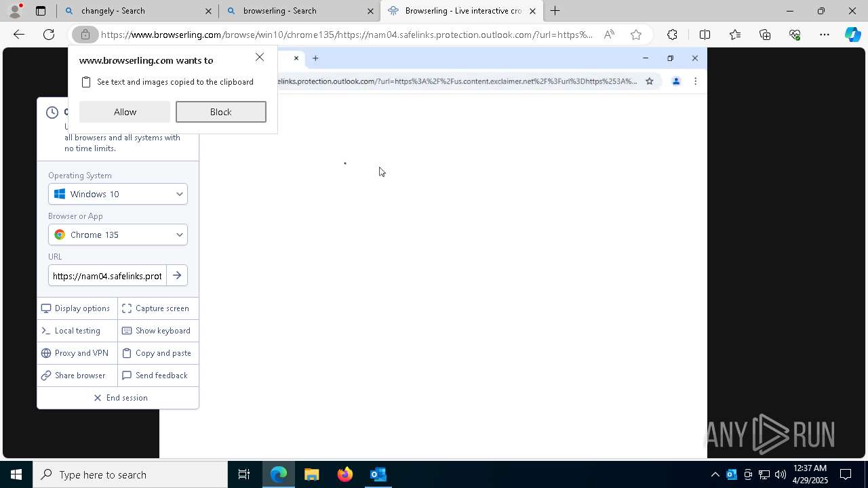The height and width of the screenshot is (488, 868).
Task: Open new tab in remote Chrome
Action: [x=315, y=58]
